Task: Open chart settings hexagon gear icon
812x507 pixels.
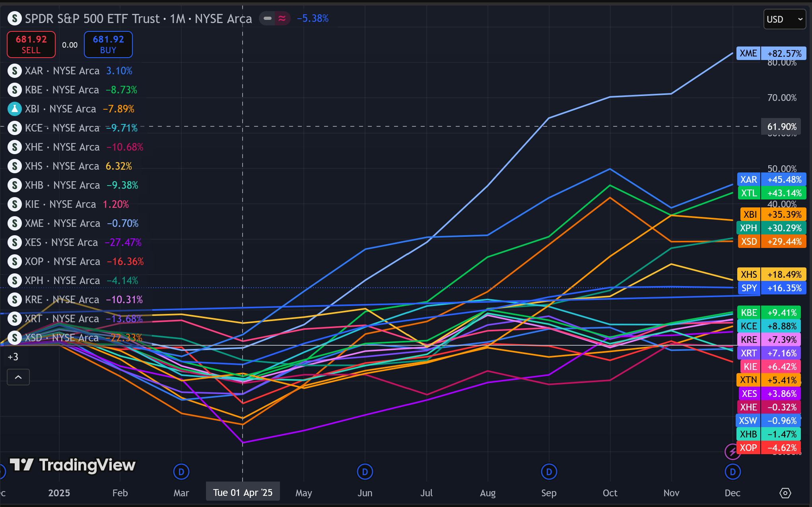Action: [785, 493]
